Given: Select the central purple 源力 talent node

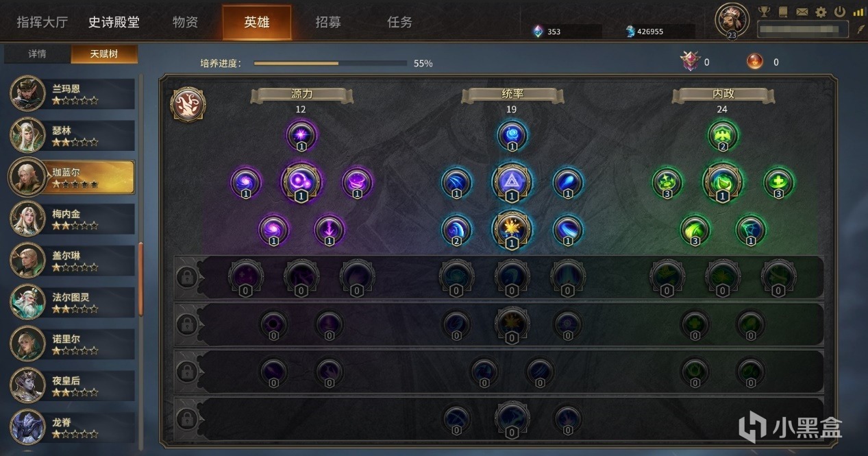Looking at the screenshot, I should tap(301, 182).
